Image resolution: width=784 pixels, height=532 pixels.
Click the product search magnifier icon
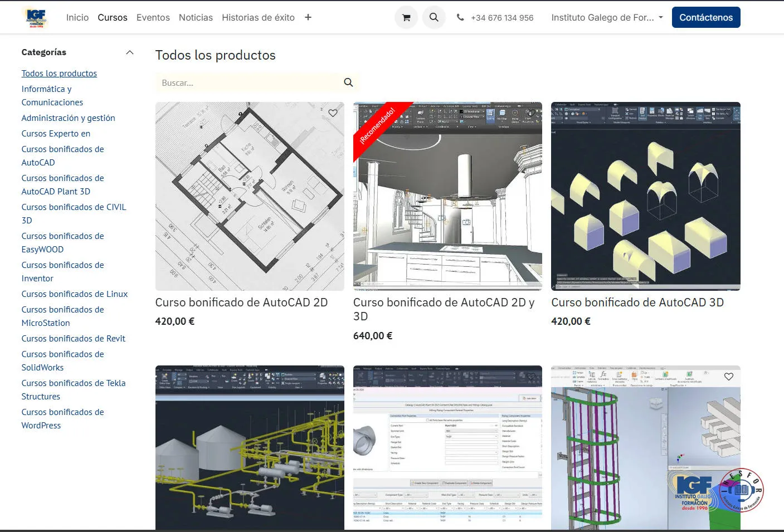[x=348, y=82]
